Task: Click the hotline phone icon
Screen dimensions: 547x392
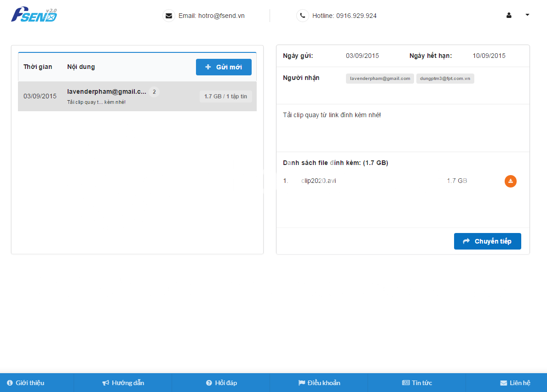Action: tap(302, 16)
